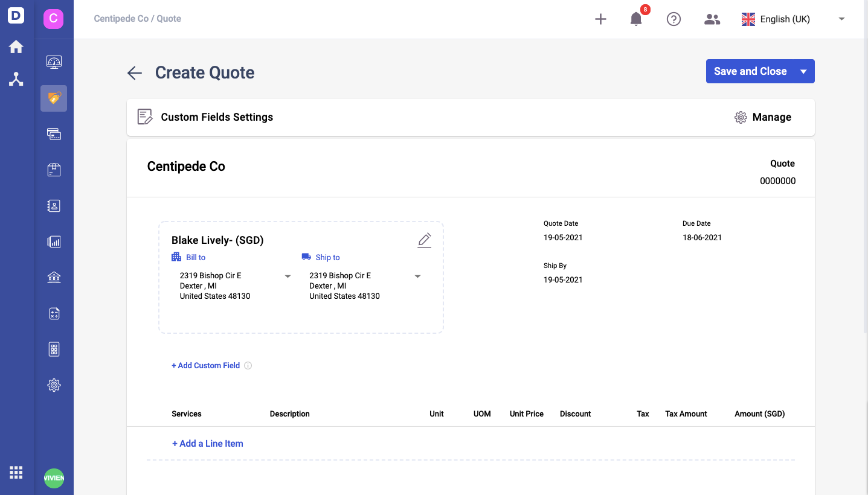Click the Centipede Co company heading

pos(186,167)
